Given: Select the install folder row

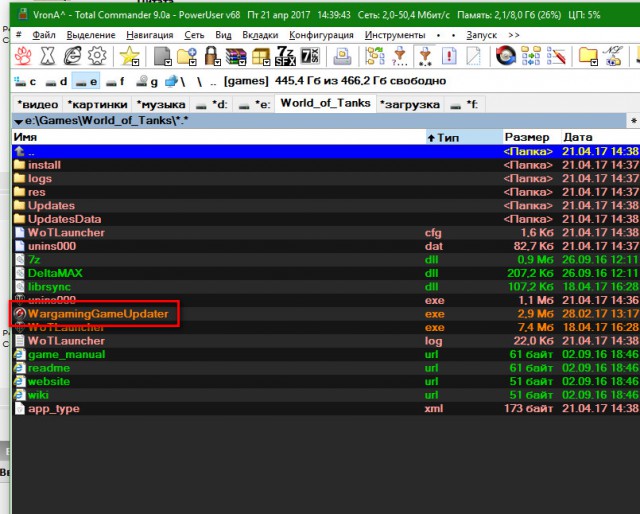Looking at the screenshot, I should tap(326, 165).
